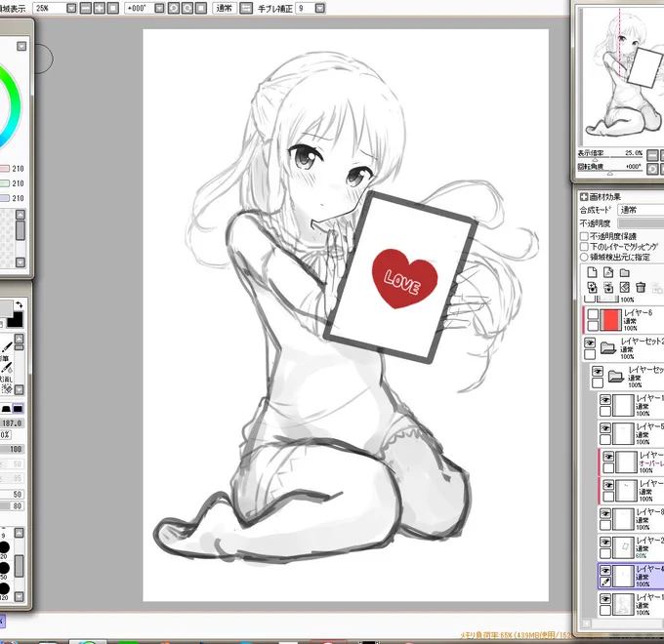Click the transfer down layer icon
Viewport: 664px width, 644px height.
[592, 288]
